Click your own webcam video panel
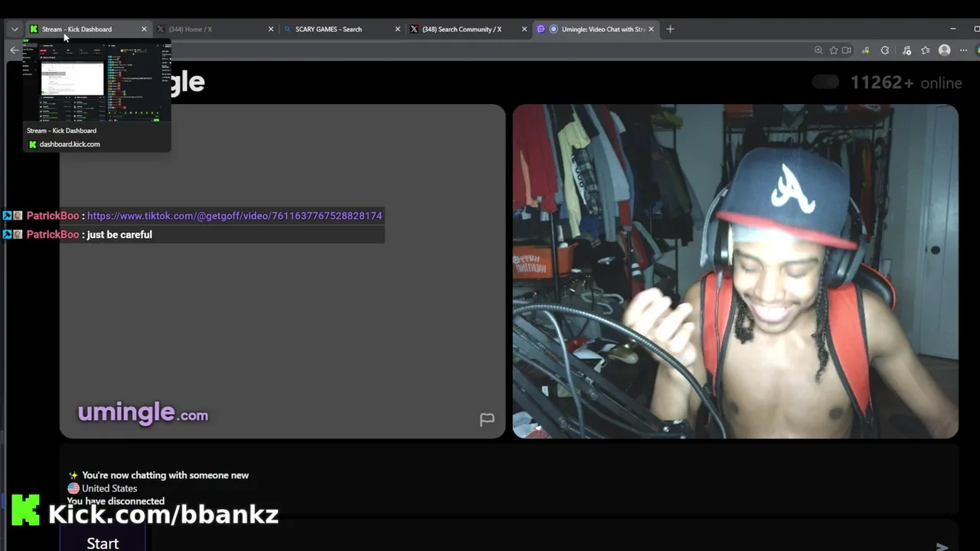The image size is (980, 551). (735, 271)
